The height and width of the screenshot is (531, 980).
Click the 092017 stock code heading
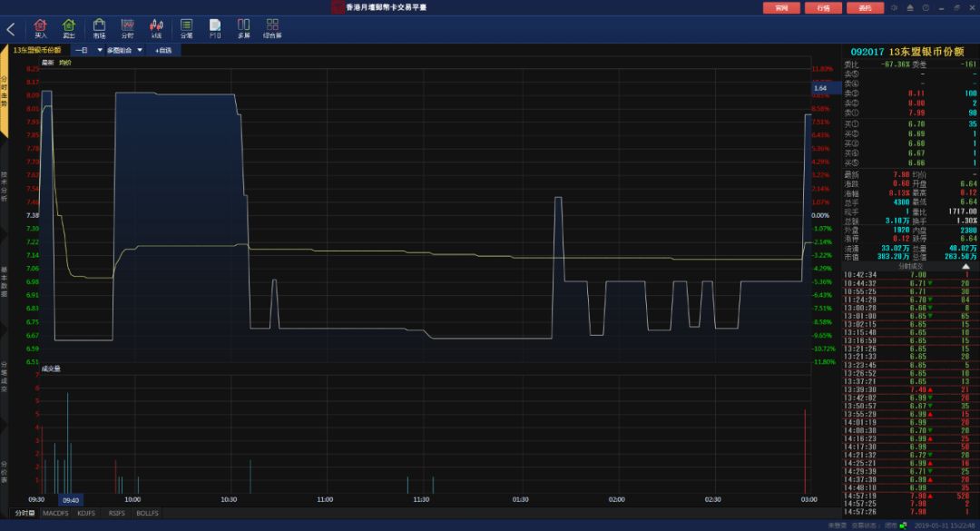(x=867, y=52)
